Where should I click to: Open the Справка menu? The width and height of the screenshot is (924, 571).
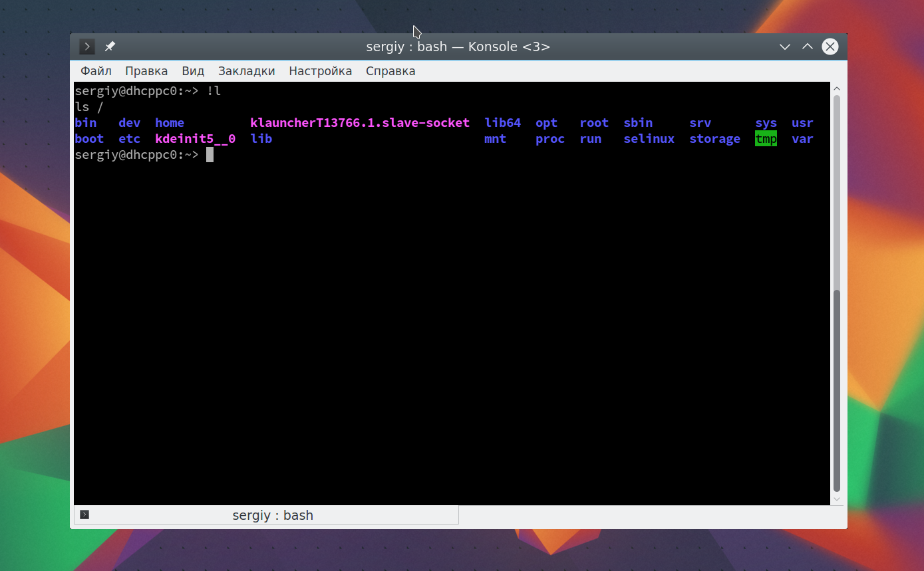(390, 71)
